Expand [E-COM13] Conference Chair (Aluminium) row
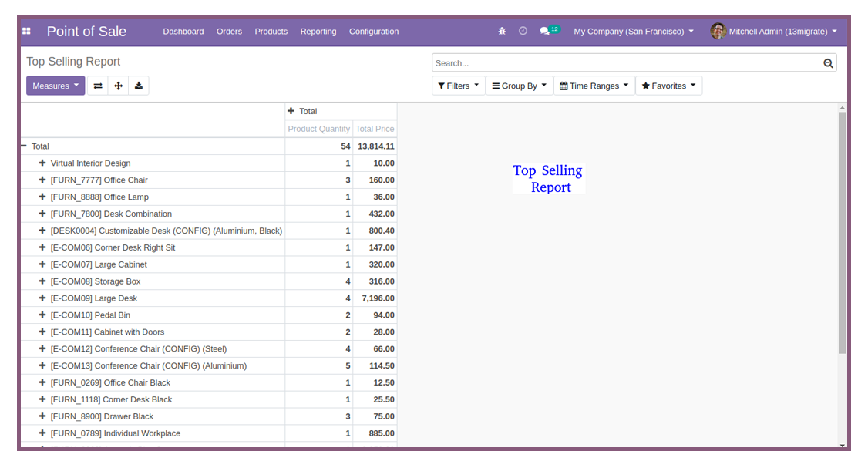The image size is (868, 468). (x=42, y=366)
